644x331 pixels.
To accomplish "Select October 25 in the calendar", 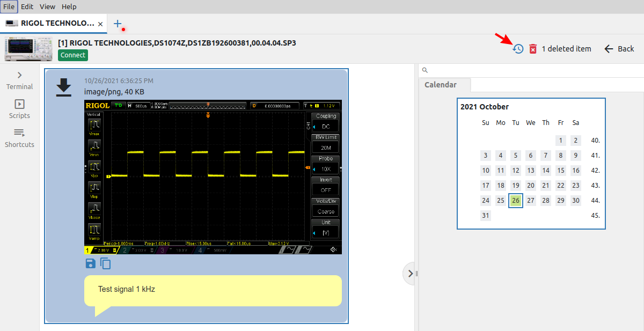I will pos(501,201).
